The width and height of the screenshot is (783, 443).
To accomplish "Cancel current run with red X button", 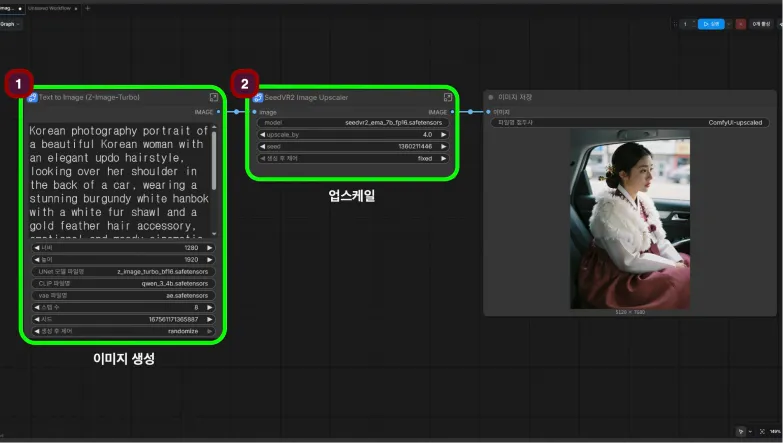I will pyautogui.click(x=741, y=24).
